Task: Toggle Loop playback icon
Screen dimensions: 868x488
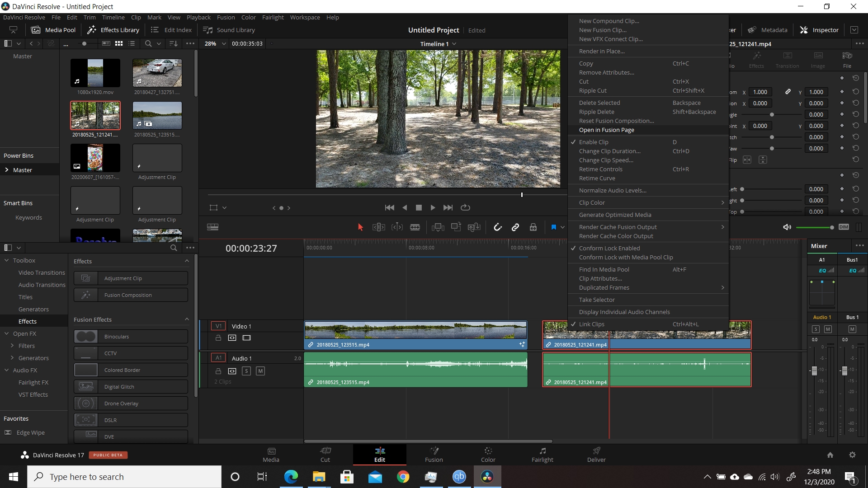Action: click(465, 207)
